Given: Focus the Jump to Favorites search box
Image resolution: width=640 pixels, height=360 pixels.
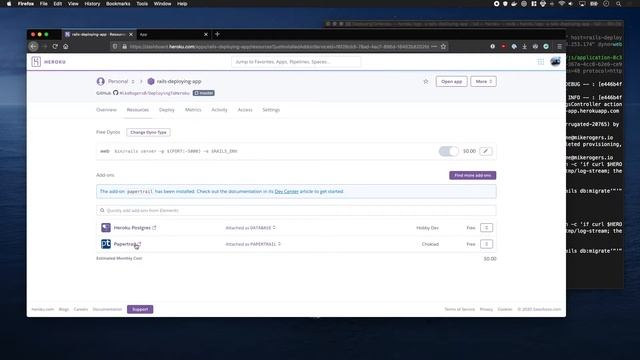Looking at the screenshot, I should coord(296,62).
